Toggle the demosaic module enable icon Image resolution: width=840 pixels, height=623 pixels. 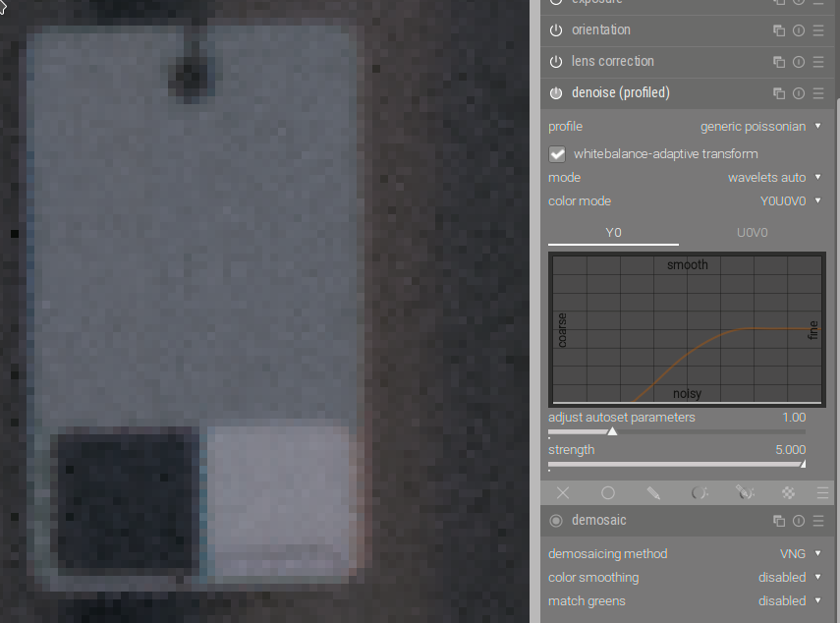(x=556, y=521)
